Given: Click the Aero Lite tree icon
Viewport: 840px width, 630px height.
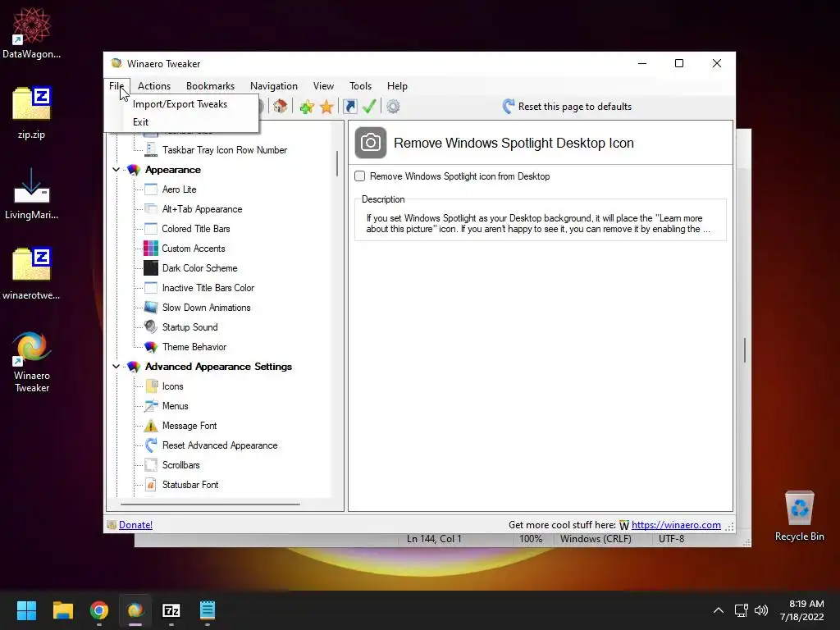Looking at the screenshot, I should click(151, 189).
